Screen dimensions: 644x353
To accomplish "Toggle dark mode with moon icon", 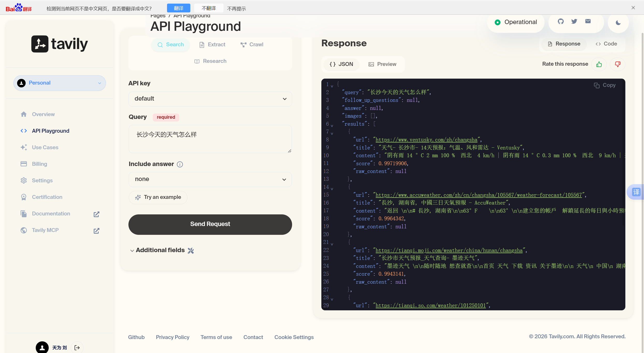I will 618,23.
